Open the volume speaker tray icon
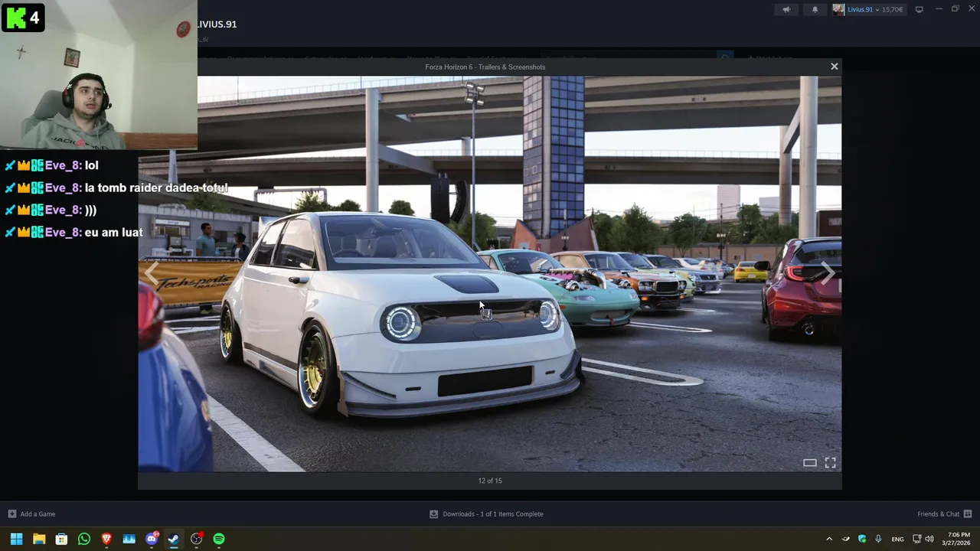The image size is (980, 551). (x=929, y=539)
